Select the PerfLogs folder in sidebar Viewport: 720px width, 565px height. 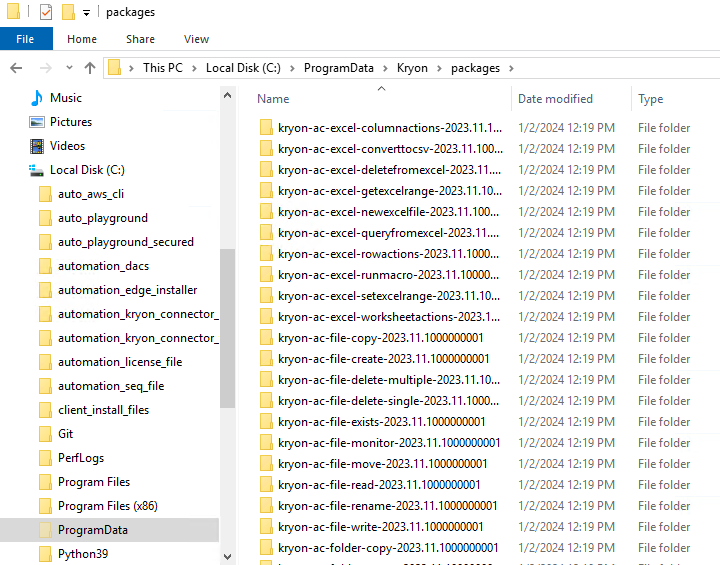tap(81, 458)
